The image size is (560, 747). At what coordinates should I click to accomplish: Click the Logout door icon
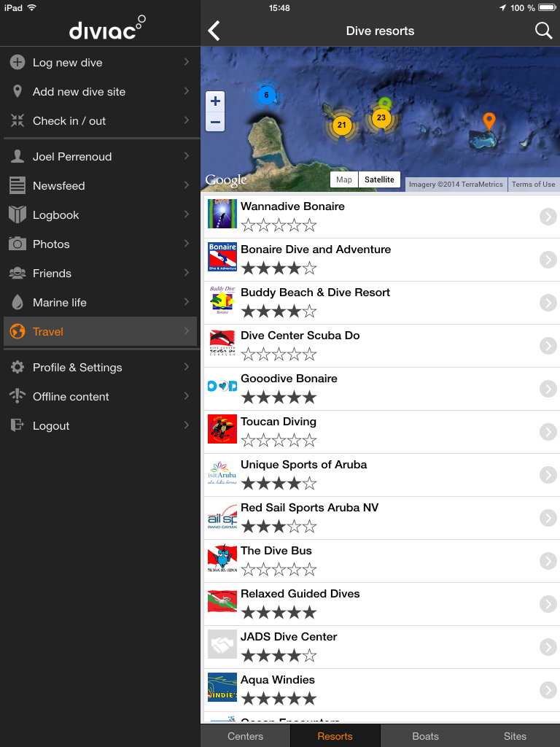[17, 425]
